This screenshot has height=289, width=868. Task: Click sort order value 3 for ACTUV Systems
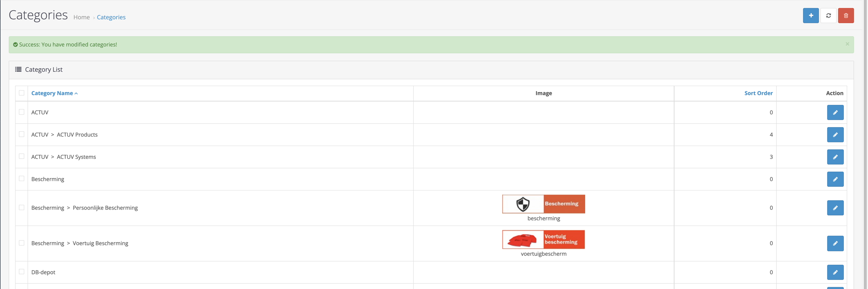pos(771,157)
